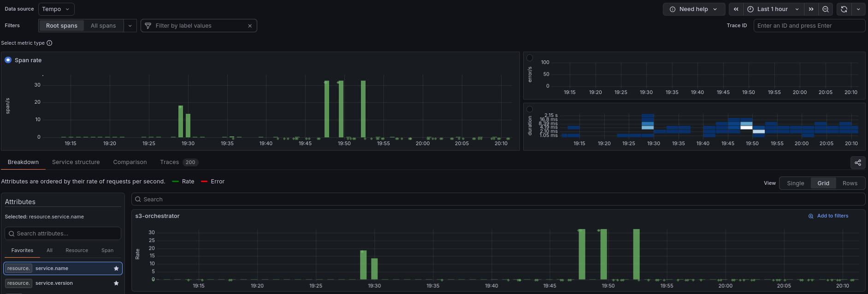This screenshot has width=868, height=294.
Task: Shift time range backward with double-left arrows
Action: point(736,9)
